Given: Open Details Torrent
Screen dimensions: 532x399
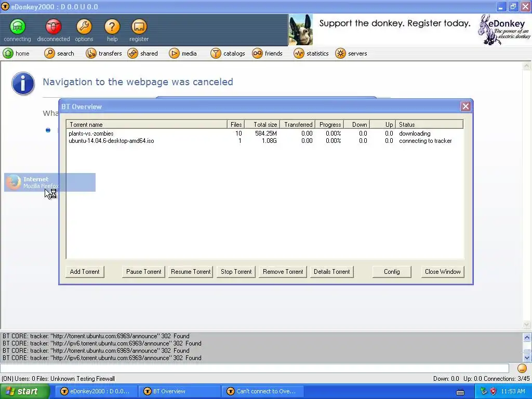Looking at the screenshot, I should (x=331, y=271).
